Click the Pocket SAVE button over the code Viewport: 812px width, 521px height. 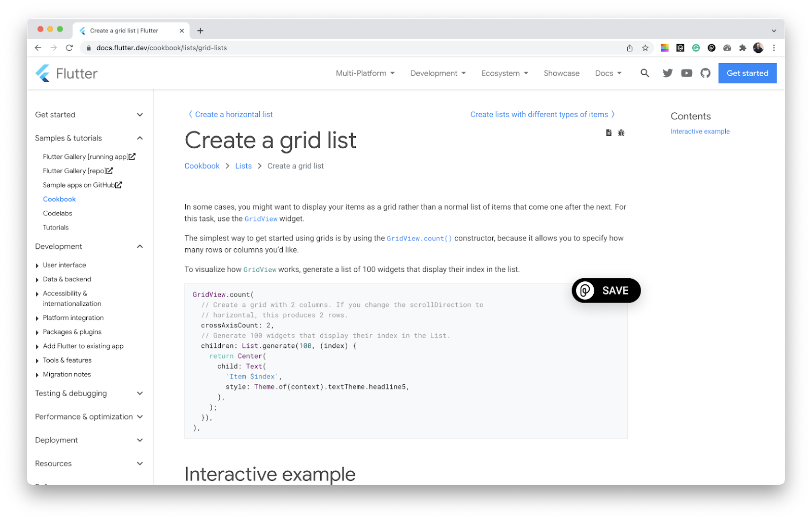(605, 290)
